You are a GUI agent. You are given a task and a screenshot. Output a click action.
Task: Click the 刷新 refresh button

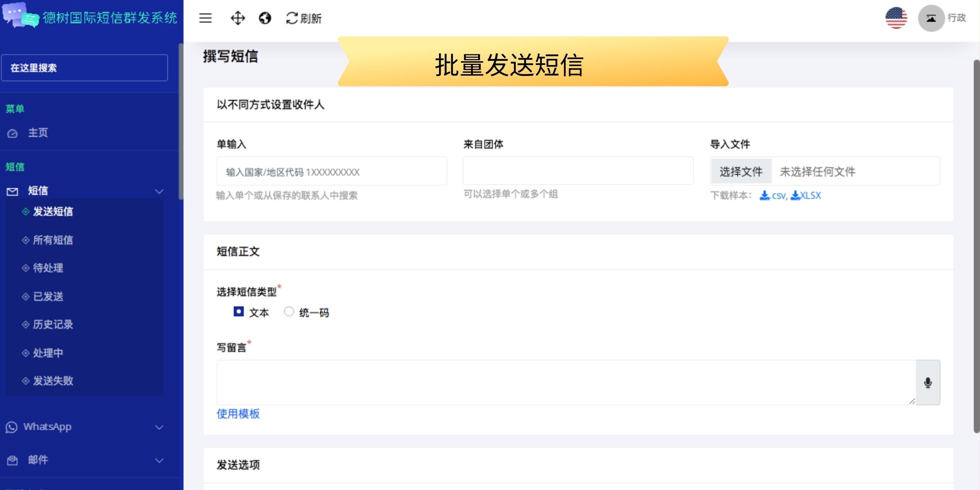304,18
